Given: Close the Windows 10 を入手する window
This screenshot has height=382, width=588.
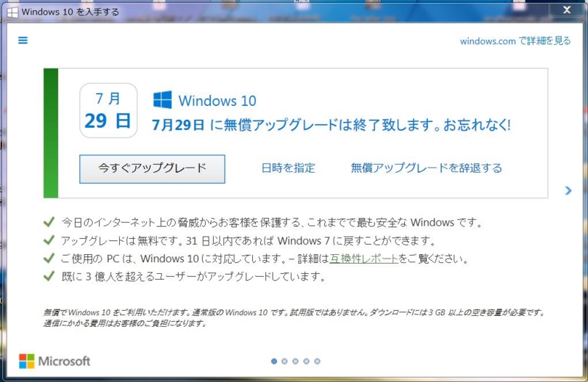Looking at the screenshot, I should 567,10.
